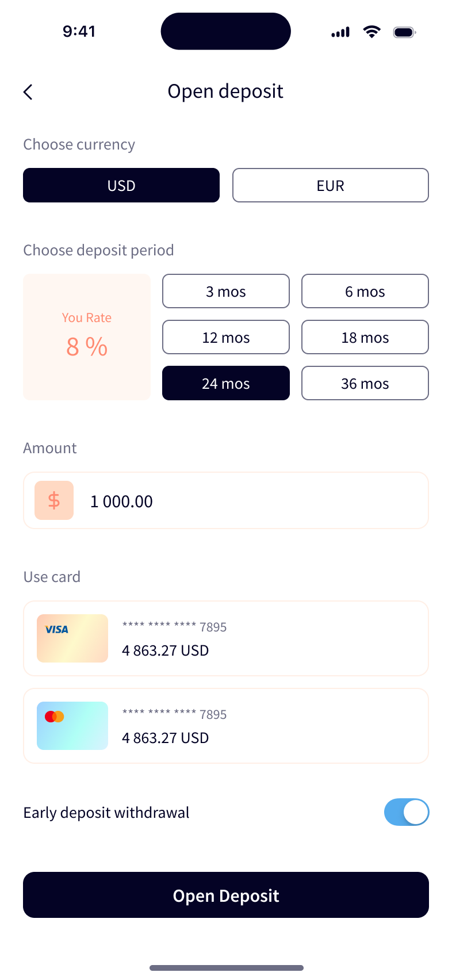Click the cellular signal icon

point(340,33)
